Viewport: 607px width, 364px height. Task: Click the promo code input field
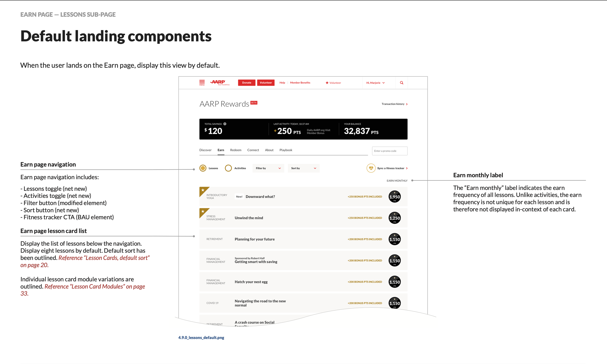[x=390, y=151]
